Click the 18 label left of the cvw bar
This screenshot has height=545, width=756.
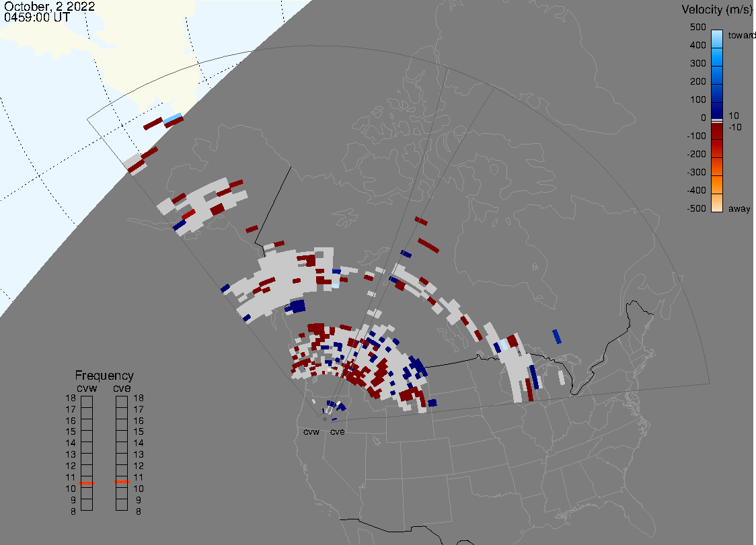point(71,398)
